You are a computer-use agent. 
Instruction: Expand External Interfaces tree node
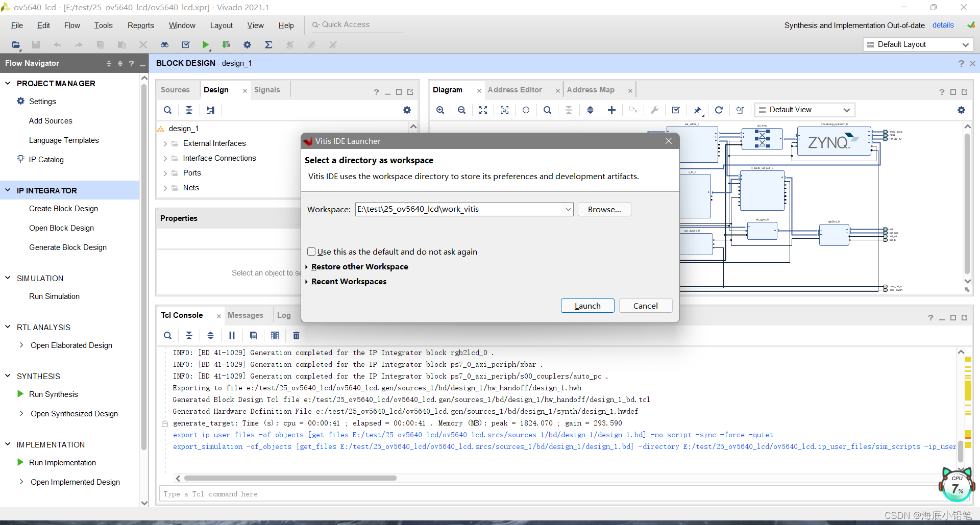pyautogui.click(x=165, y=144)
